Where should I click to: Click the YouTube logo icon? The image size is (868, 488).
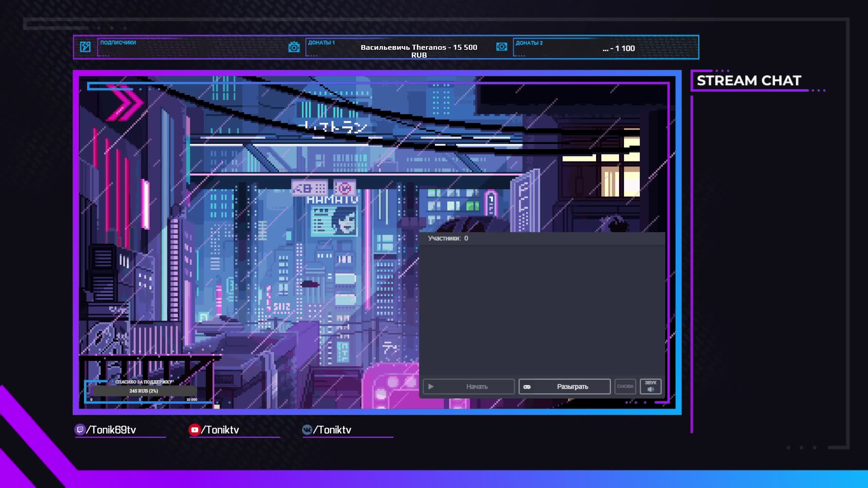tap(194, 430)
